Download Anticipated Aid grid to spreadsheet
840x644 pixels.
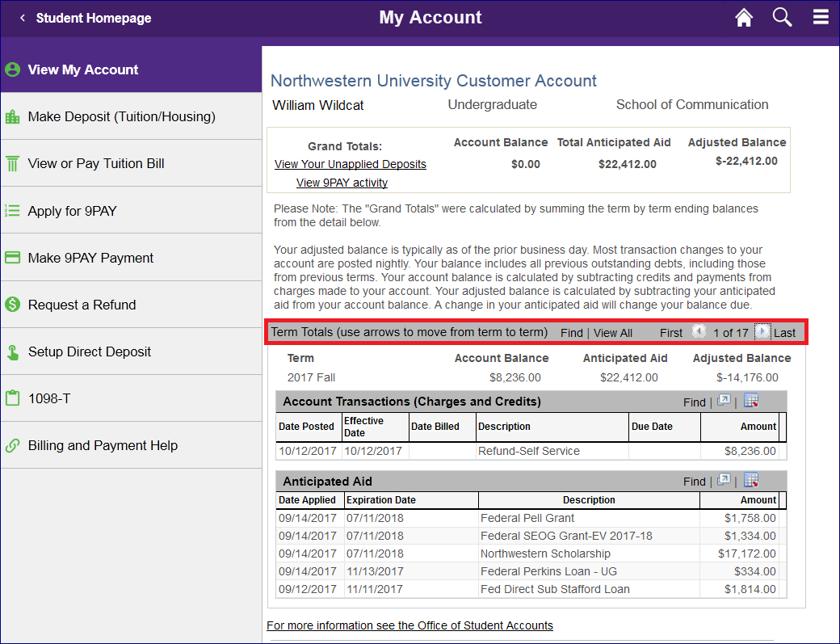click(751, 480)
